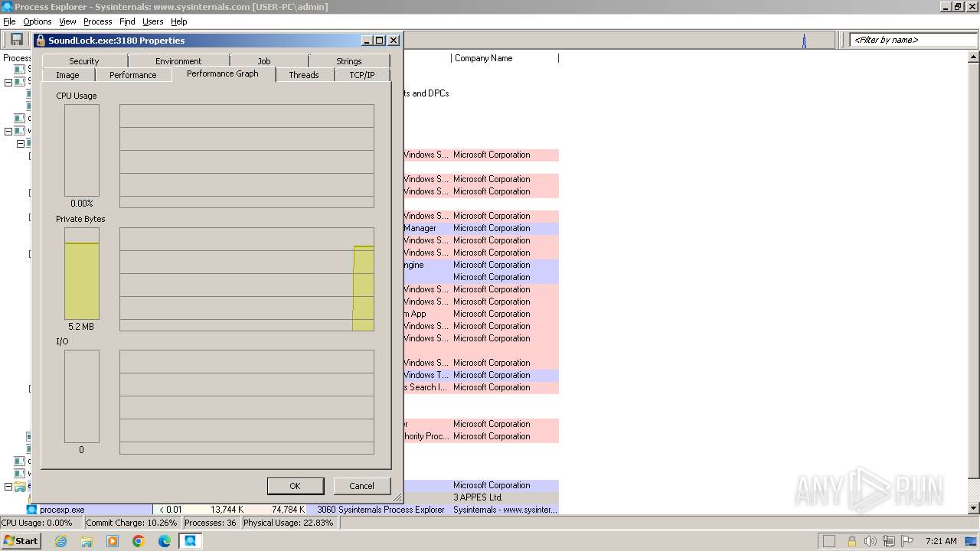
Task: Open the Process menu
Action: click(97, 21)
